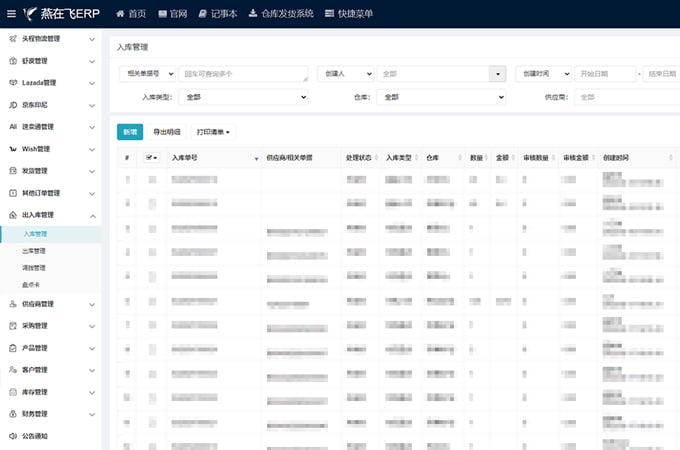Open the 入库类型 dropdown
This screenshot has width=680, height=450.
pos(244,97)
